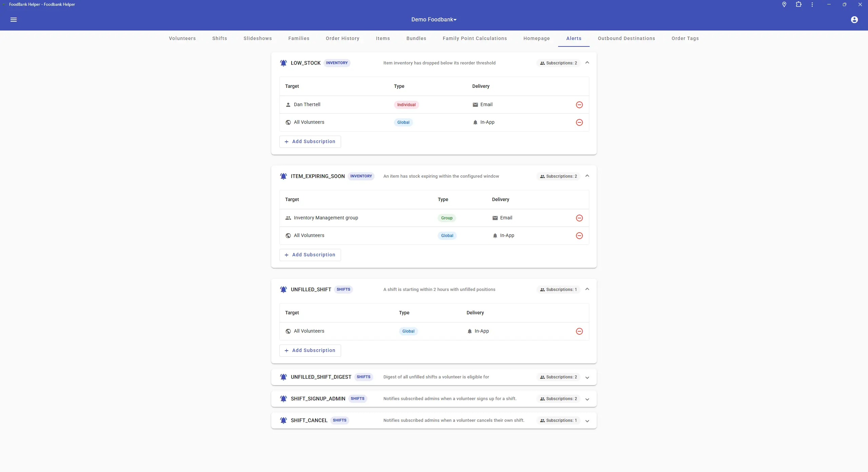
Task: Click the envelope icon in Inventory Management group row
Action: point(495,218)
